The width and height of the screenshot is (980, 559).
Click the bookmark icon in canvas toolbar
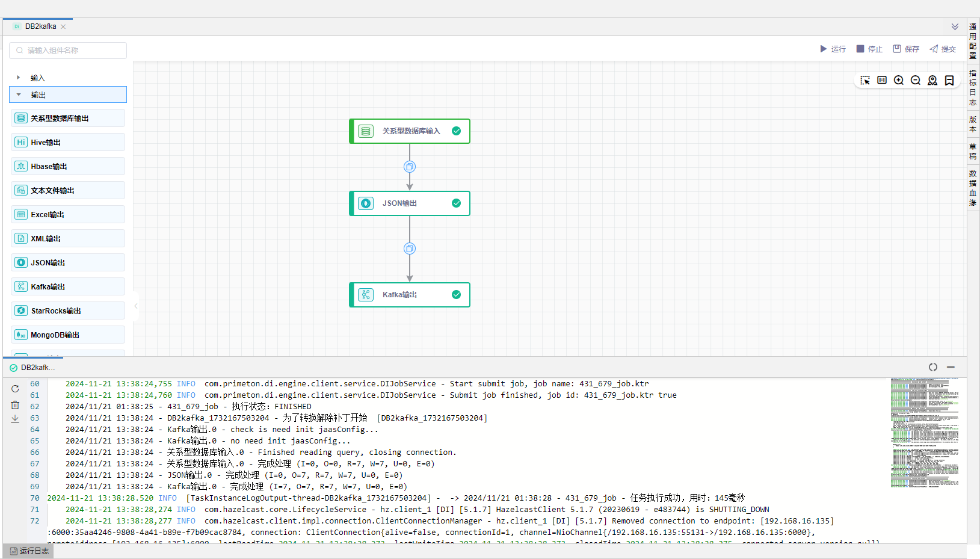949,81
